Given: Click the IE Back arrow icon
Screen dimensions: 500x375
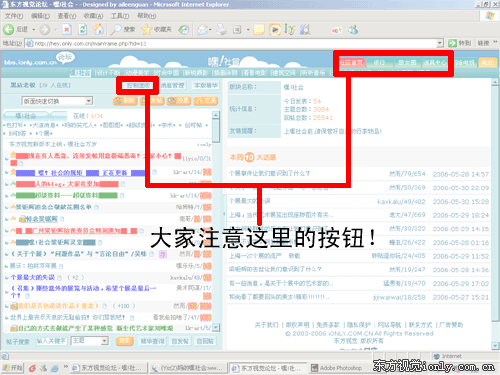Looking at the screenshot, I should pos(8,30).
